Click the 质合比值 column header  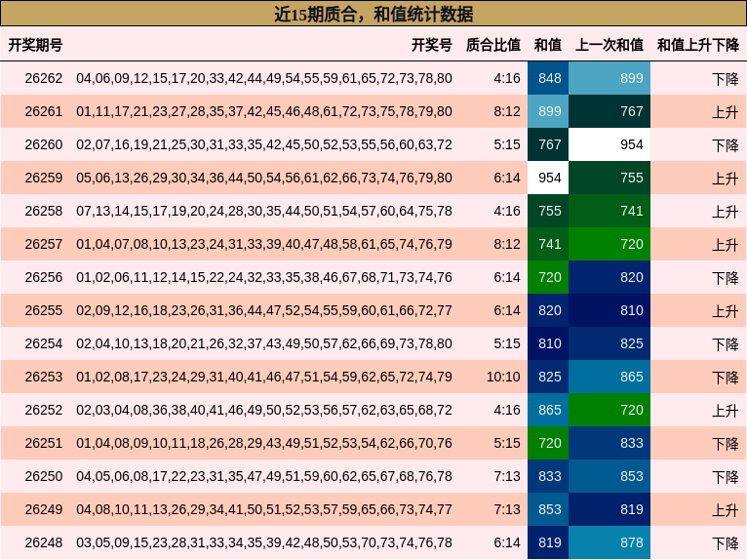tap(493, 45)
